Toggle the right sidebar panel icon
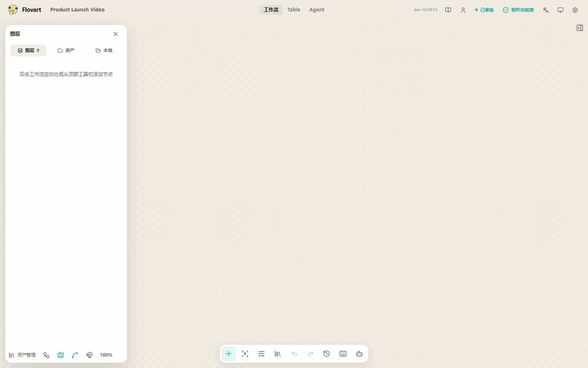Viewport: 588px width, 368px height. [x=580, y=28]
